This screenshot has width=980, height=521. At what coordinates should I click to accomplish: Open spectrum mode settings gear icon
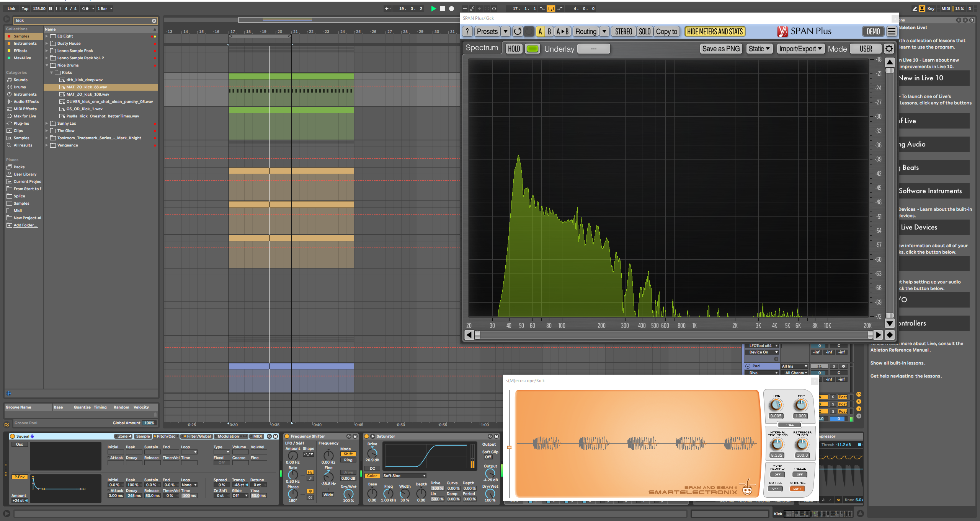889,49
